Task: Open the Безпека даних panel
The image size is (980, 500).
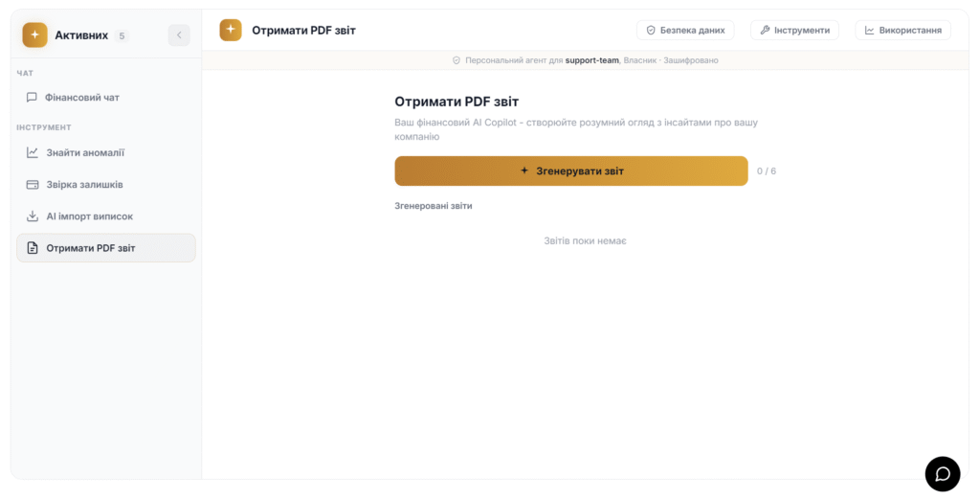Action: pyautogui.click(x=685, y=31)
